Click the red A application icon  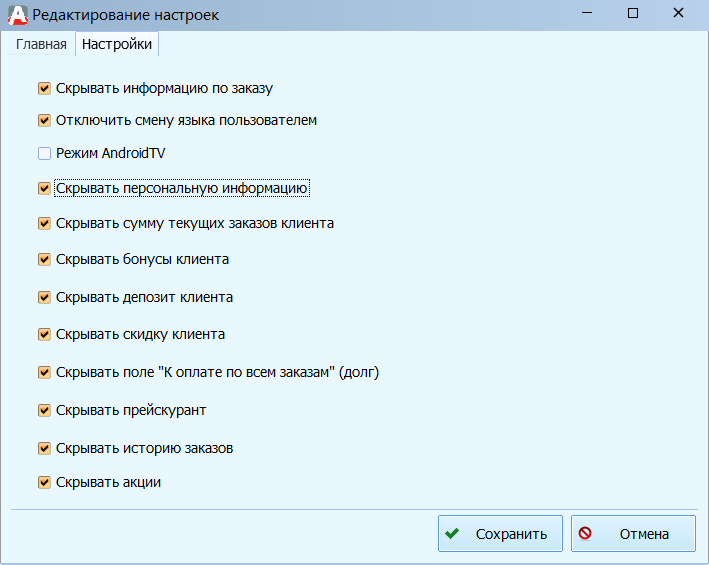(18, 15)
